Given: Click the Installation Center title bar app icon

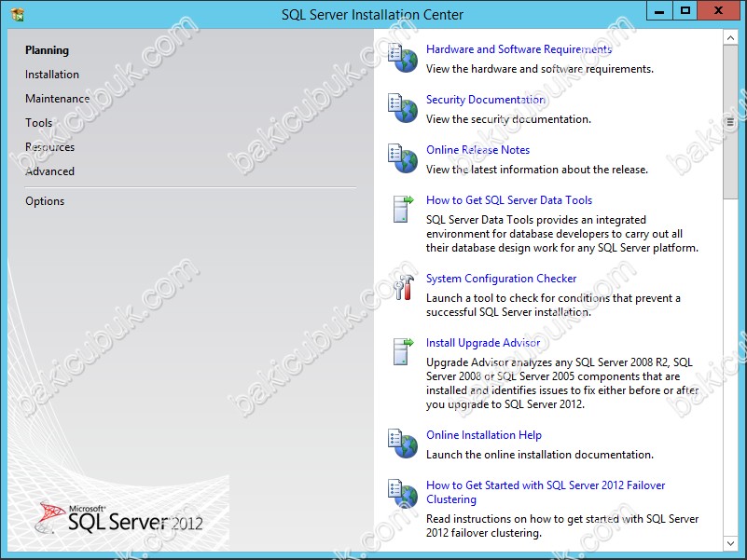Looking at the screenshot, I should pos(18,15).
